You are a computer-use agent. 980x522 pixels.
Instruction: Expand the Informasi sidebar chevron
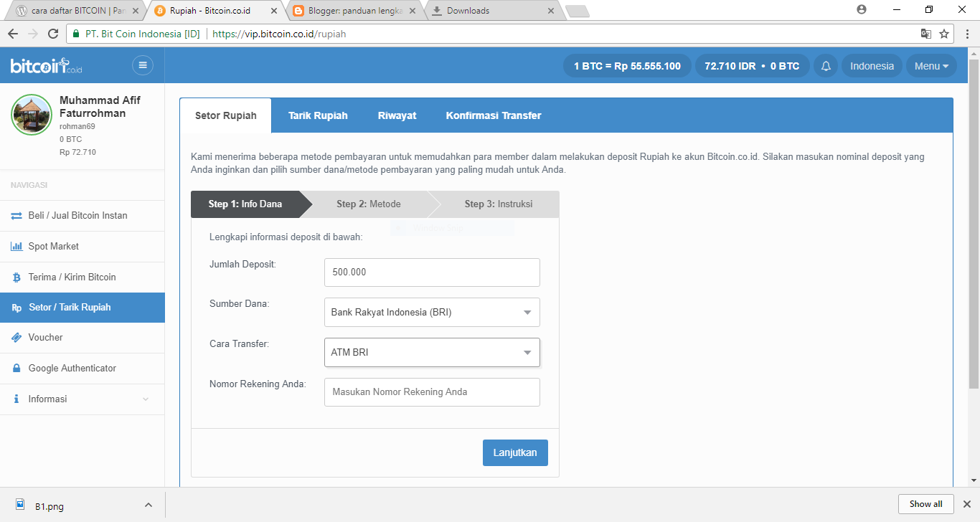click(x=146, y=399)
